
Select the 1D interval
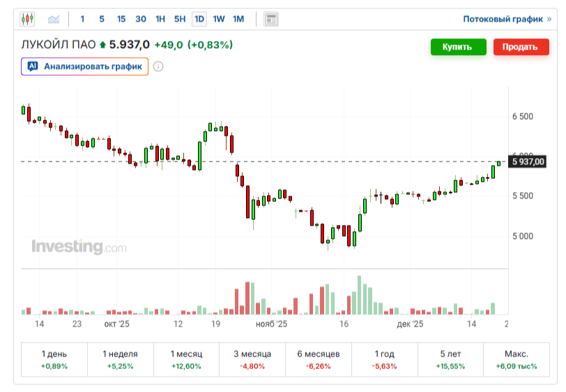click(x=199, y=19)
